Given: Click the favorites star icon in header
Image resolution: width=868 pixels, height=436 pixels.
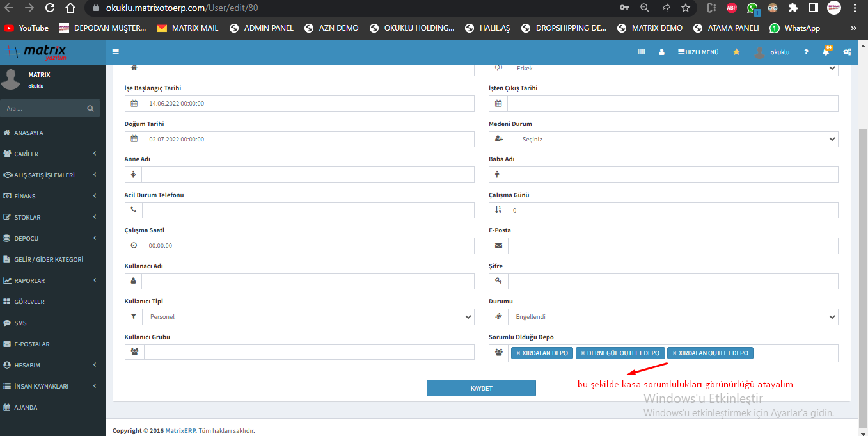Looking at the screenshot, I should tap(736, 52).
